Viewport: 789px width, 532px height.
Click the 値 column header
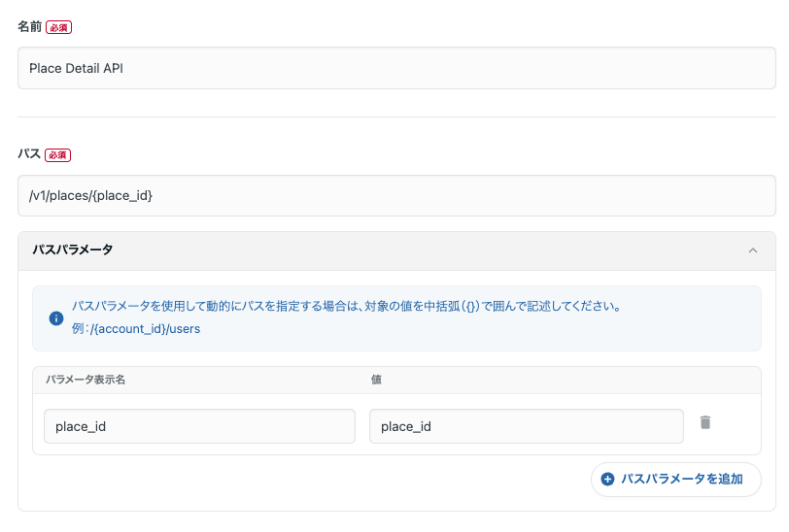coord(376,380)
